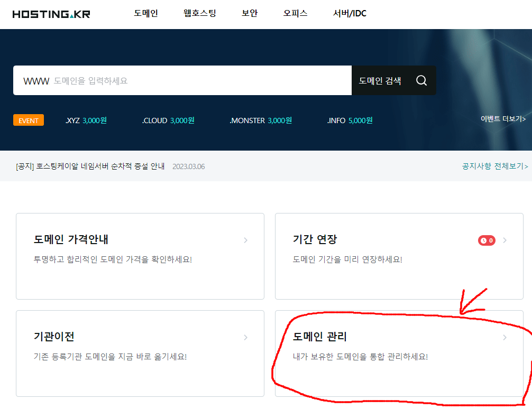The height and width of the screenshot is (409, 532).
Task: Click text 도메인 기간을 미리 연장하세요!
Action: click(x=347, y=259)
